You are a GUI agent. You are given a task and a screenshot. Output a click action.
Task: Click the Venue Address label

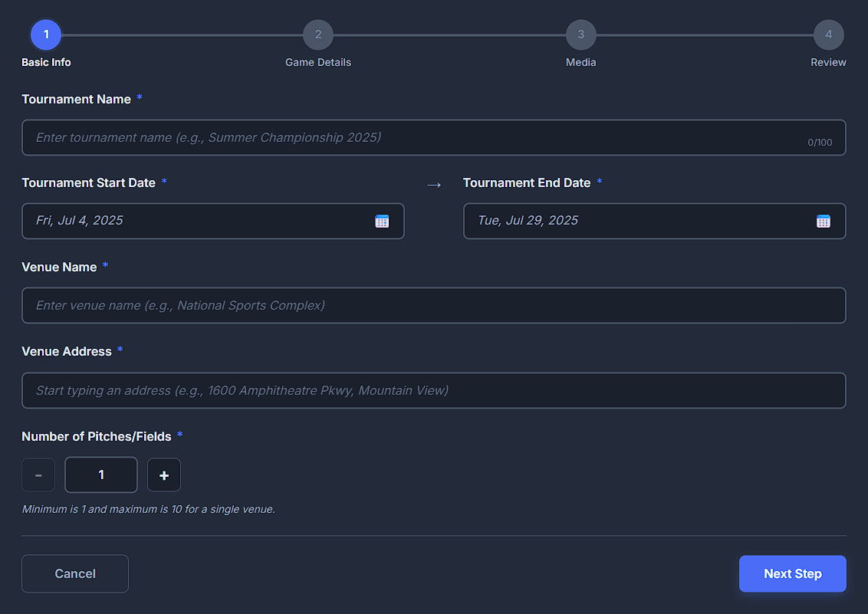click(x=67, y=351)
